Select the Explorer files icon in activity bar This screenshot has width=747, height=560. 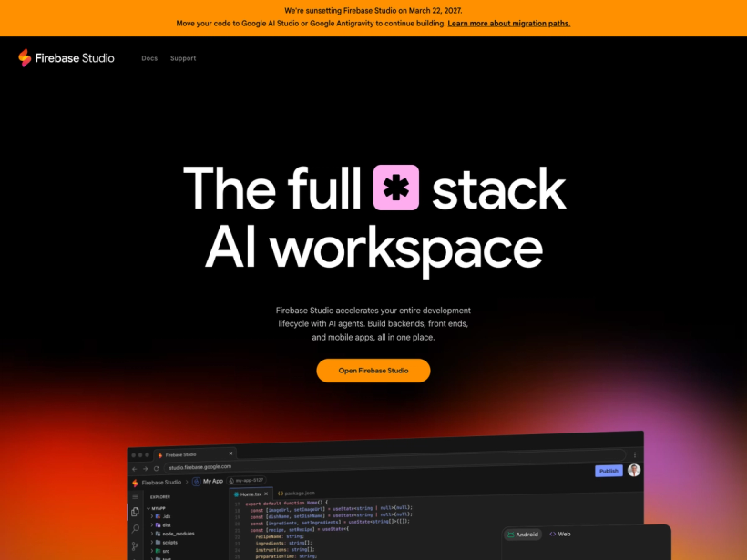(136, 512)
